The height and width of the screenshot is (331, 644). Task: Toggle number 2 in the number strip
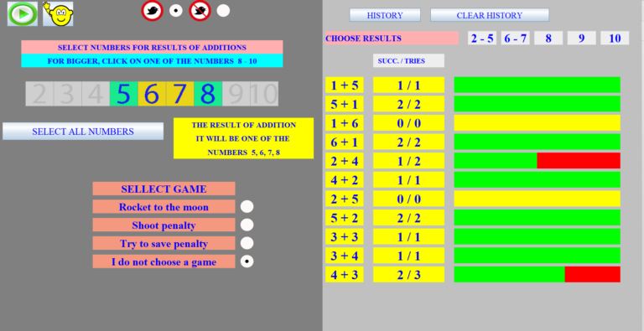(x=39, y=94)
